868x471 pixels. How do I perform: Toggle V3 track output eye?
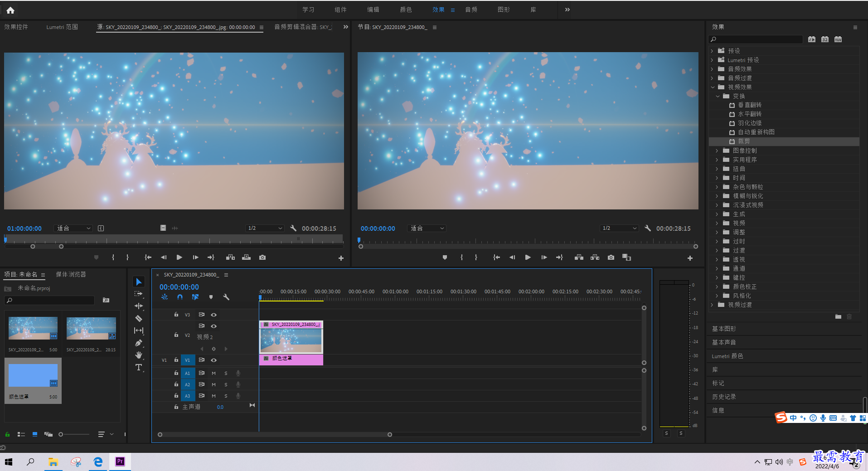tap(213, 315)
